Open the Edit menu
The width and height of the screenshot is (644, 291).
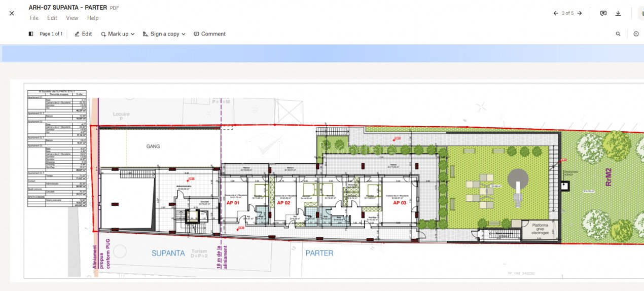(52, 18)
